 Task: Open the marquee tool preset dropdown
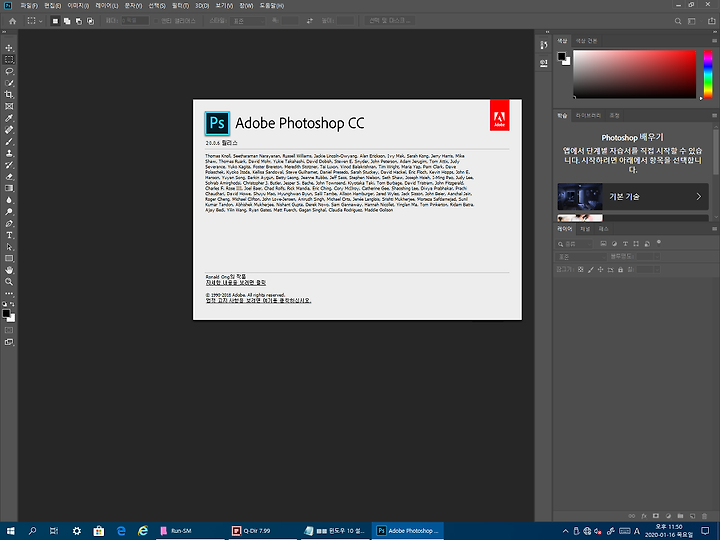(x=35, y=21)
